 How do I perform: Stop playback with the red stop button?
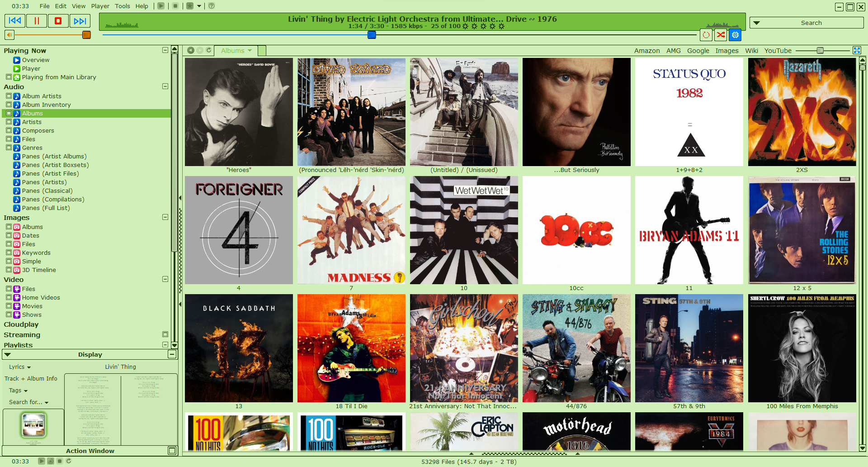58,21
